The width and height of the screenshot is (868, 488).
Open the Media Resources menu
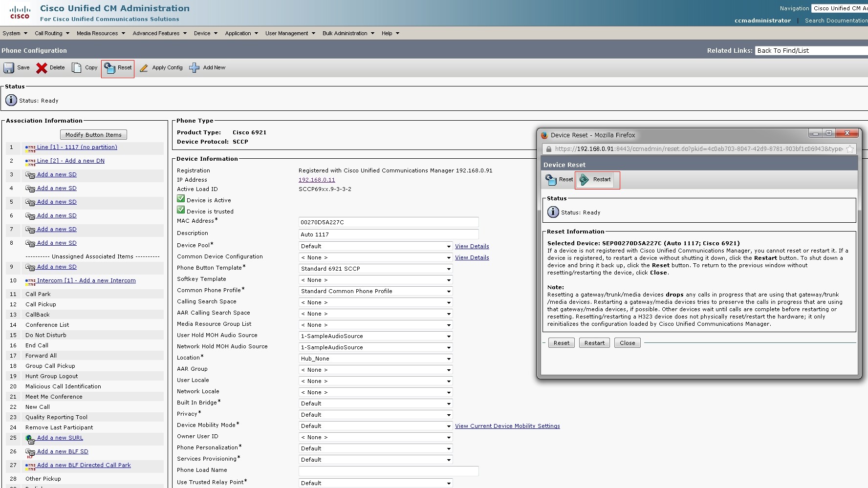(101, 33)
